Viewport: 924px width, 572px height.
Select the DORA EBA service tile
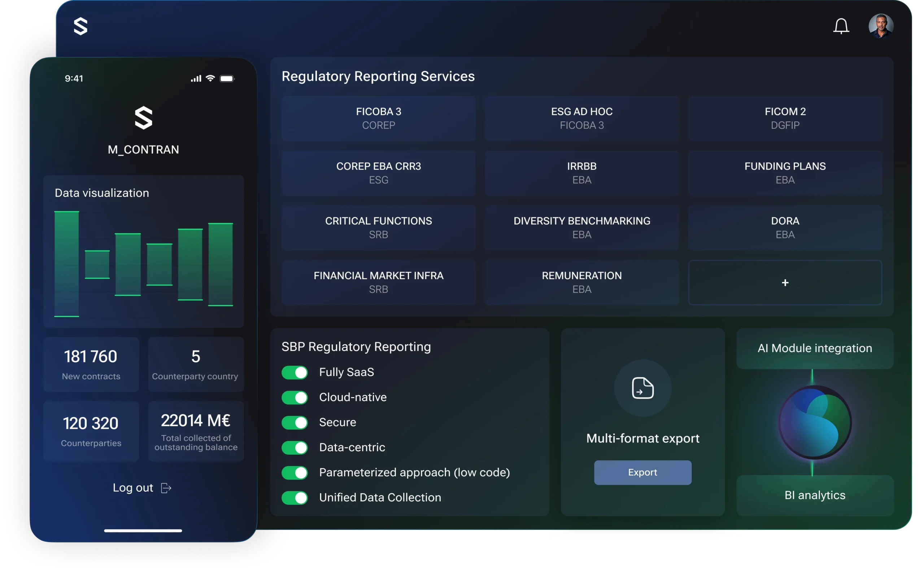(785, 228)
